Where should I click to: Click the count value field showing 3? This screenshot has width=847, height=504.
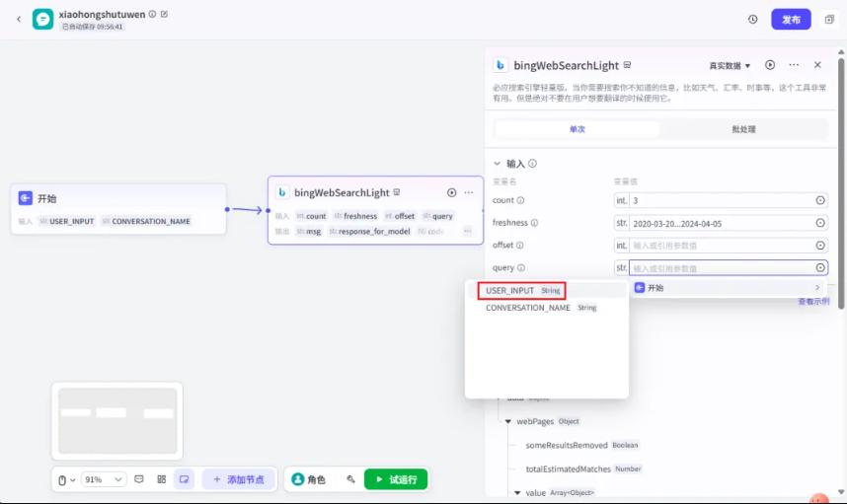coord(722,200)
